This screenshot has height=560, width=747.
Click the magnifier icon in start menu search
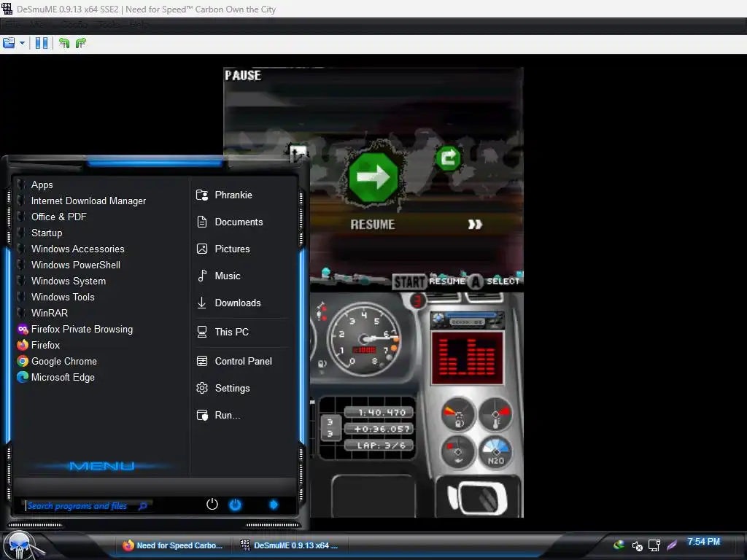(142, 506)
